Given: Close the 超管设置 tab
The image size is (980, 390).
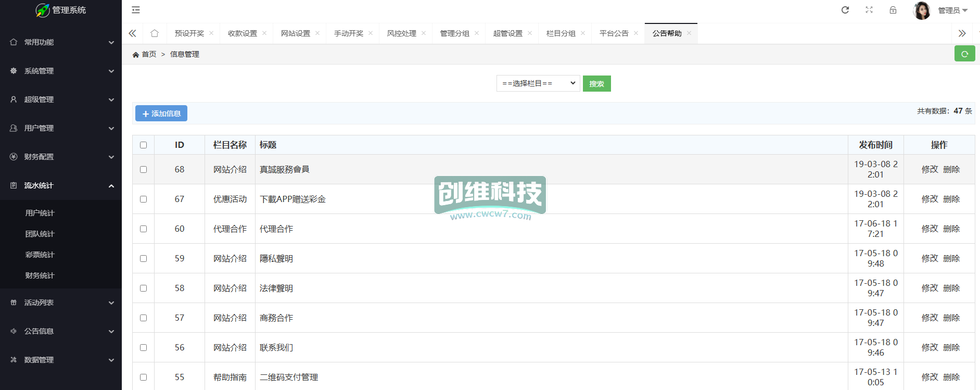Looking at the screenshot, I should (x=530, y=33).
